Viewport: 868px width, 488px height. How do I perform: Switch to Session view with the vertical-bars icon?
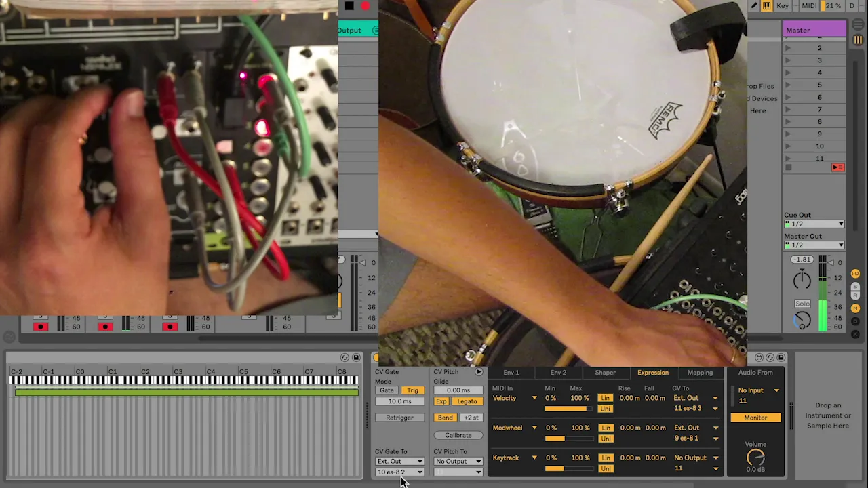coord(858,40)
